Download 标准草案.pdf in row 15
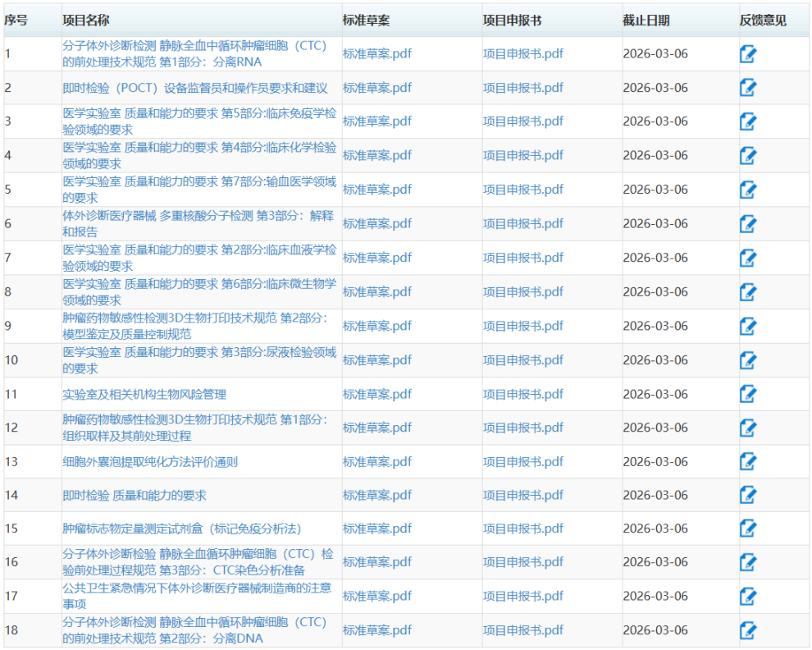The image size is (812, 650). [376, 529]
